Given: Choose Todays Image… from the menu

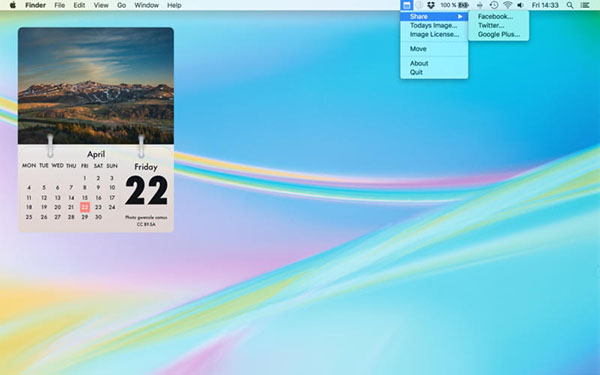Looking at the screenshot, I should [434, 26].
